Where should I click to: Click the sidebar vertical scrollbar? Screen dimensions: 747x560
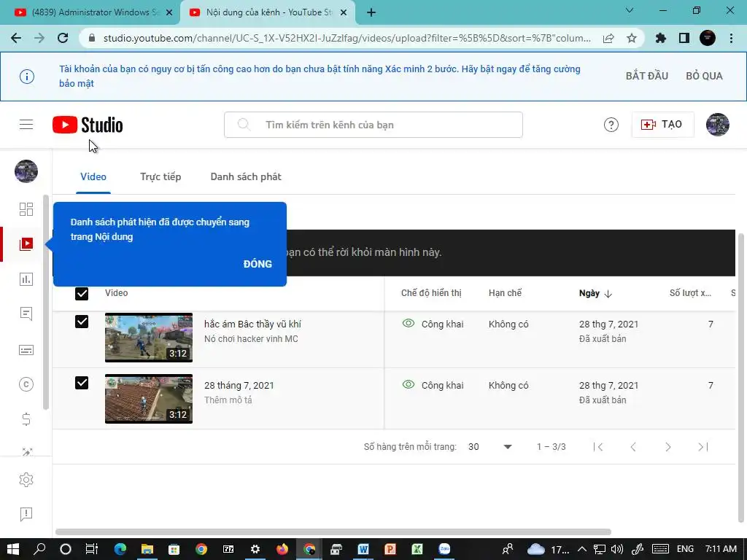(46, 302)
